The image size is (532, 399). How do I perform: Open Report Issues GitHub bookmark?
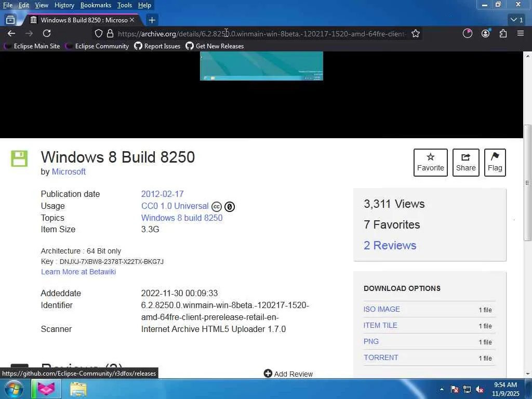point(157,46)
